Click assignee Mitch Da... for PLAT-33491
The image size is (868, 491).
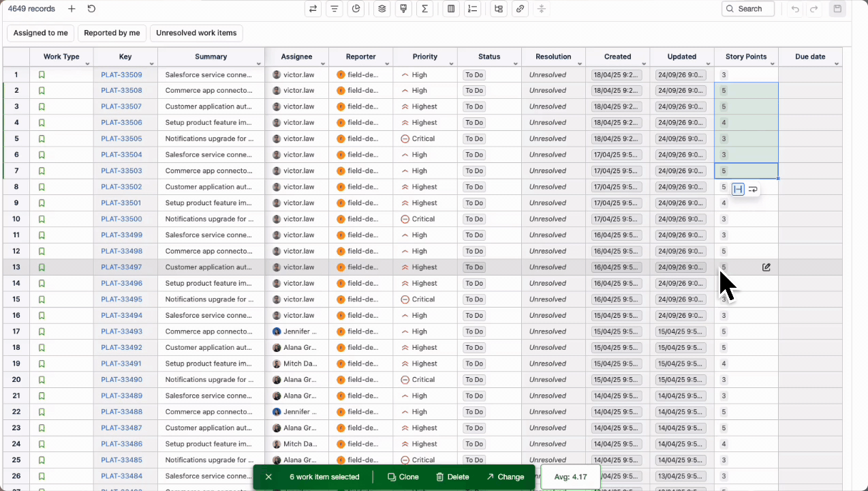click(x=294, y=363)
